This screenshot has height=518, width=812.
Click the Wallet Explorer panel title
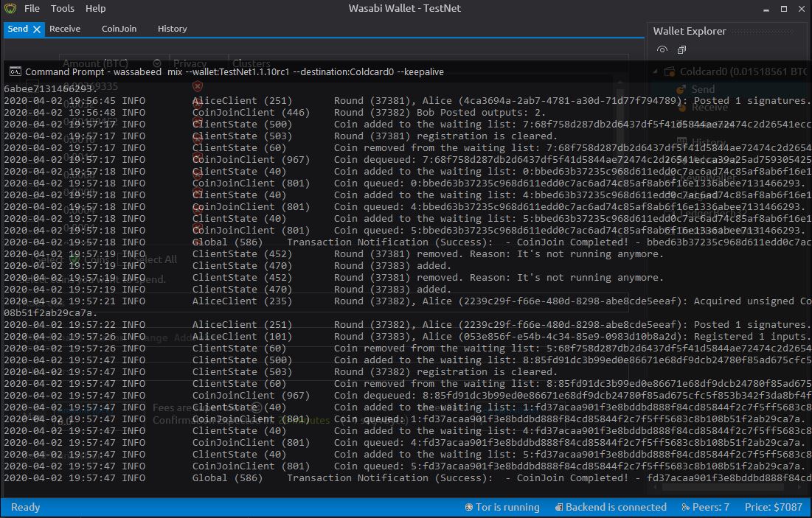coord(690,31)
